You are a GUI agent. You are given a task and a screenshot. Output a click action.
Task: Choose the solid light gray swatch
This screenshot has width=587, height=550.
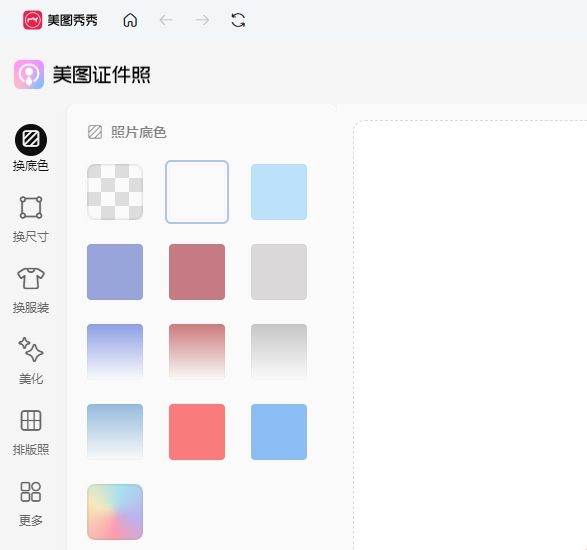click(x=279, y=272)
